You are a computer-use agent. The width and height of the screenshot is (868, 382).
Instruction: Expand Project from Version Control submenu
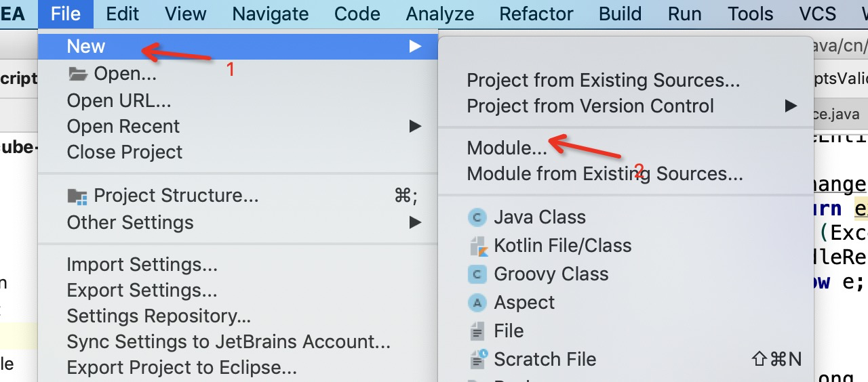(790, 106)
